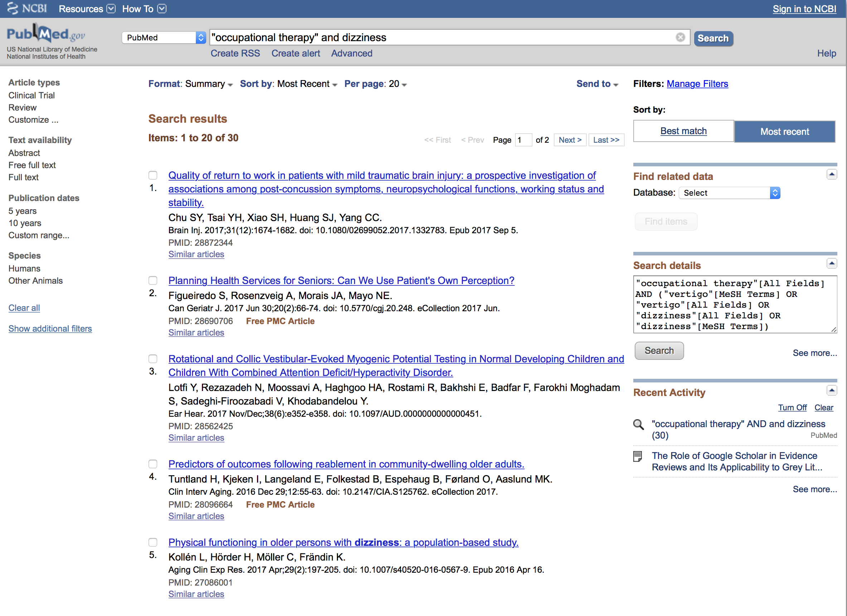Image resolution: width=847 pixels, height=616 pixels.
Task: Click Show additional filters
Action: (50, 329)
